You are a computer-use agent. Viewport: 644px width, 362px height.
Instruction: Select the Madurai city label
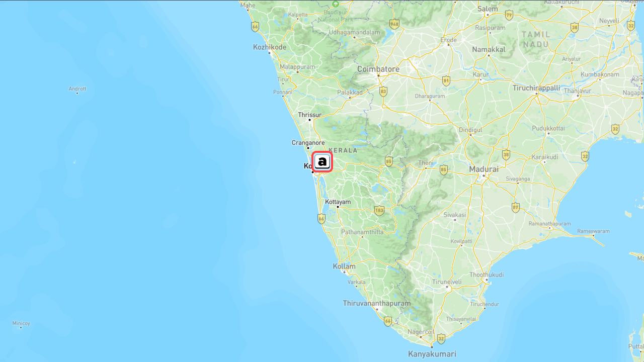(x=484, y=169)
